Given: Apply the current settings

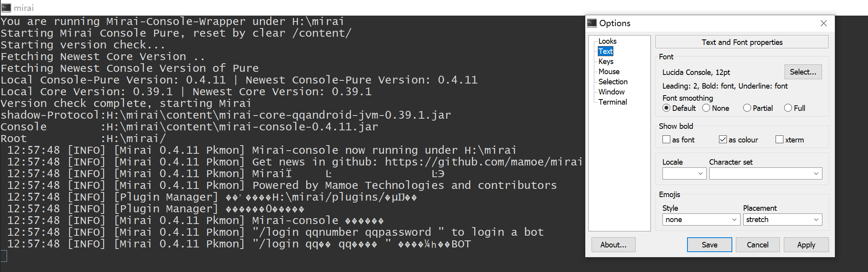Looking at the screenshot, I should click(806, 245).
